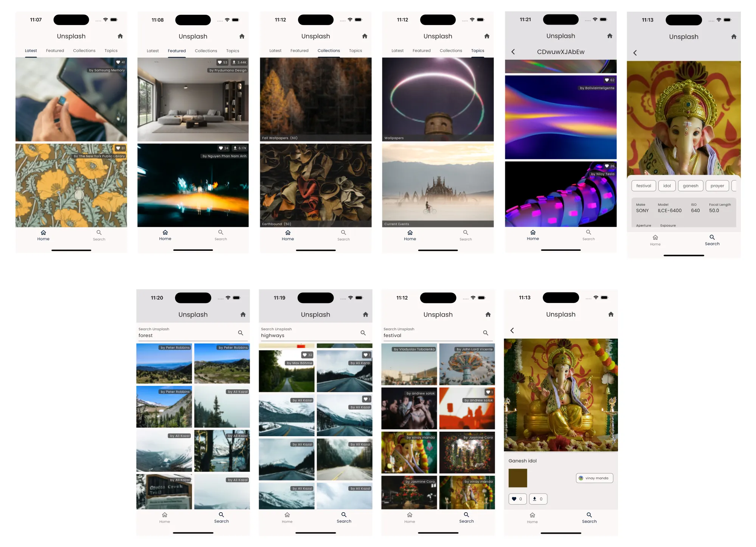Select the Latest tab on home screen
756x547 pixels.
31,50
